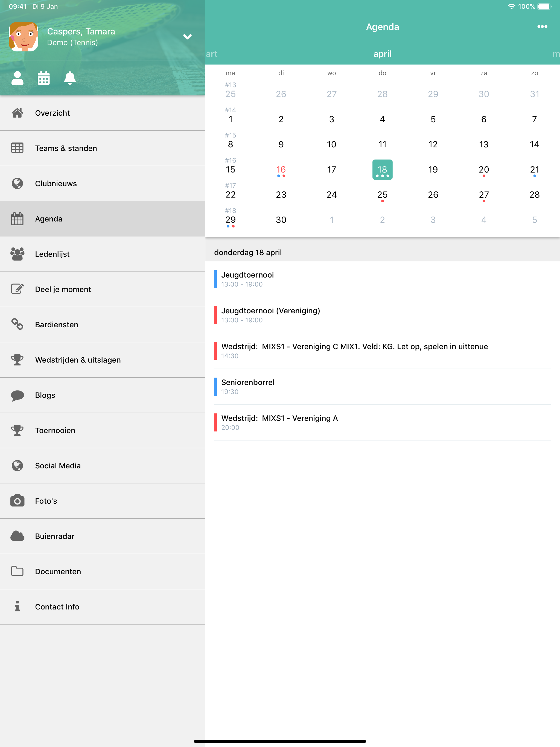Click the Foto's camera icon
The height and width of the screenshot is (747, 560).
click(x=17, y=501)
